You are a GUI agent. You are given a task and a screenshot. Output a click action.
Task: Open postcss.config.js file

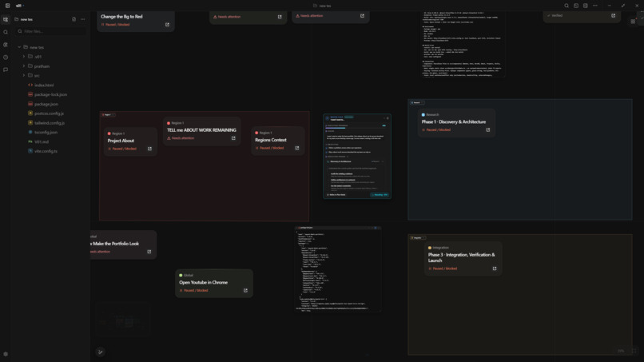tap(50, 113)
